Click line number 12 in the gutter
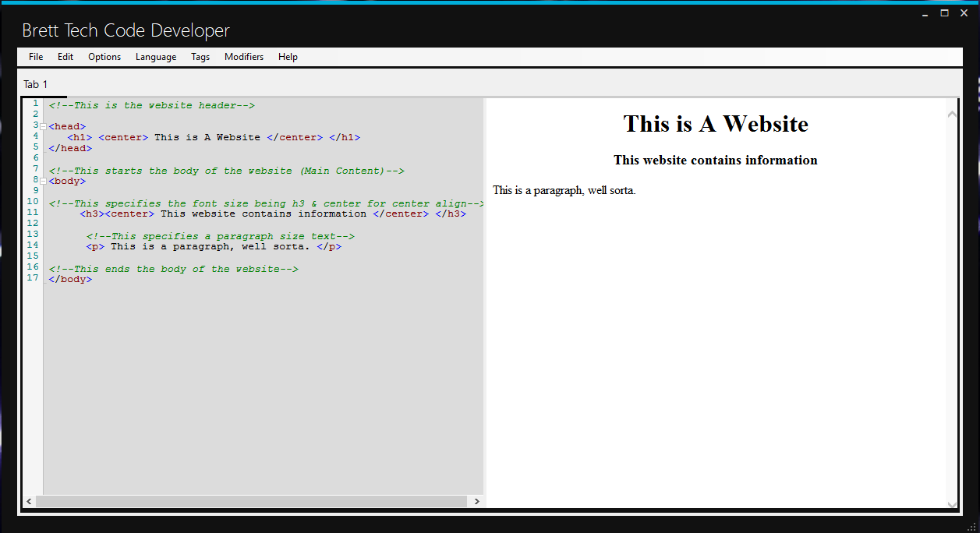 click(x=33, y=223)
